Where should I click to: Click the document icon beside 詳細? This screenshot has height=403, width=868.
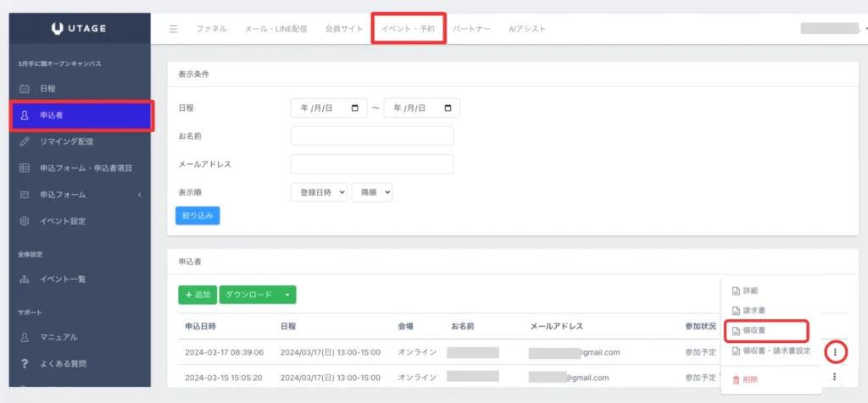[736, 291]
